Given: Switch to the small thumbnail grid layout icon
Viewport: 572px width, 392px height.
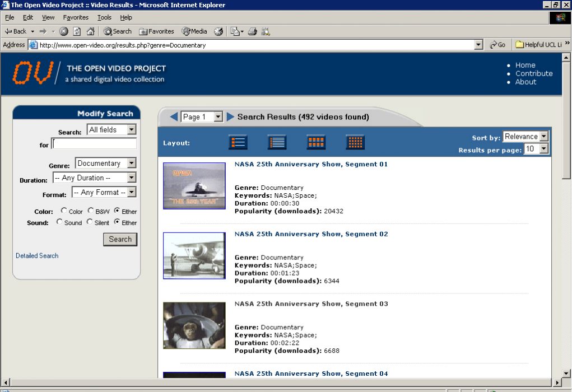Looking at the screenshot, I should tap(355, 142).
